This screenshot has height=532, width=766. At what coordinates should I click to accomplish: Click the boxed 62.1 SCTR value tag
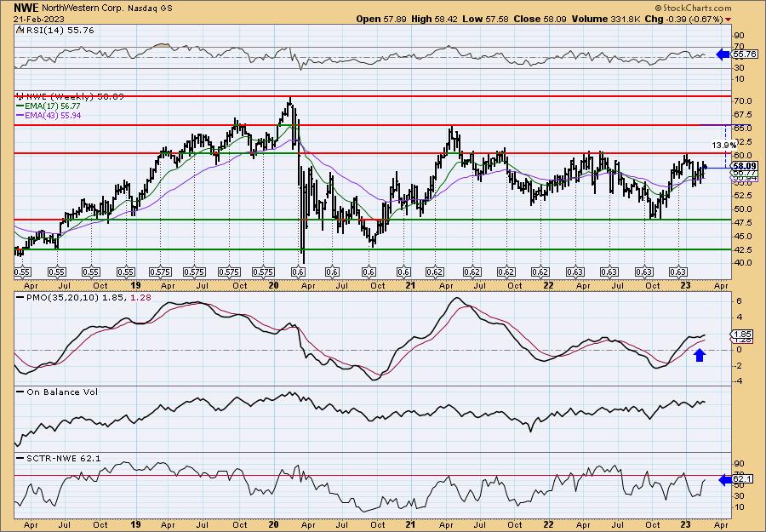pos(743,480)
